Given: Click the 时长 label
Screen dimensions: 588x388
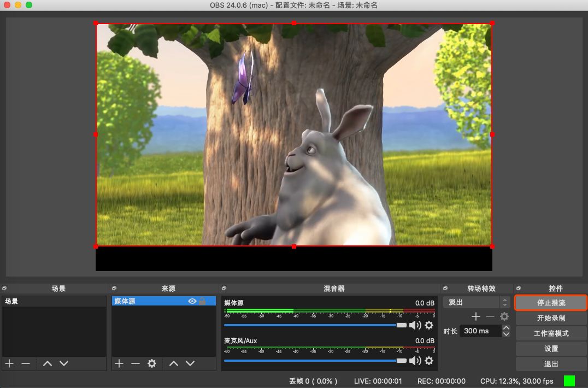Looking at the screenshot, I should point(450,331).
